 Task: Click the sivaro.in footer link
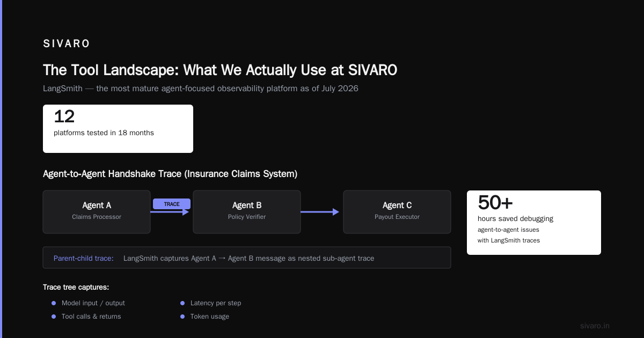[x=595, y=326]
